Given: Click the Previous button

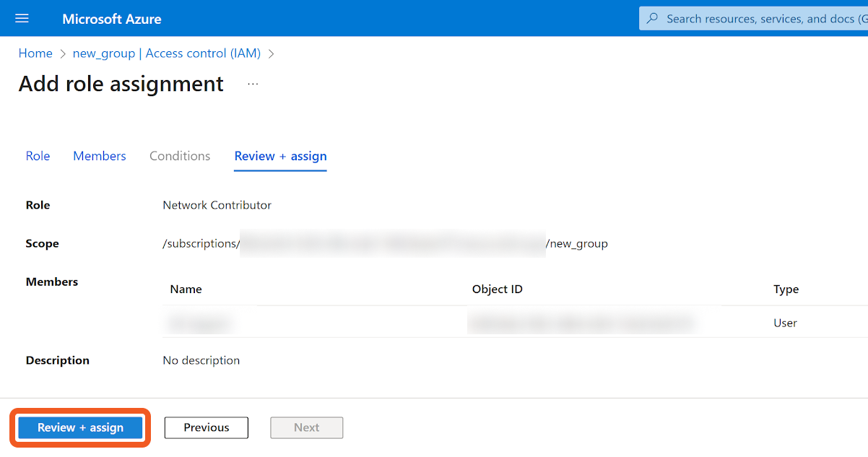Looking at the screenshot, I should (206, 427).
